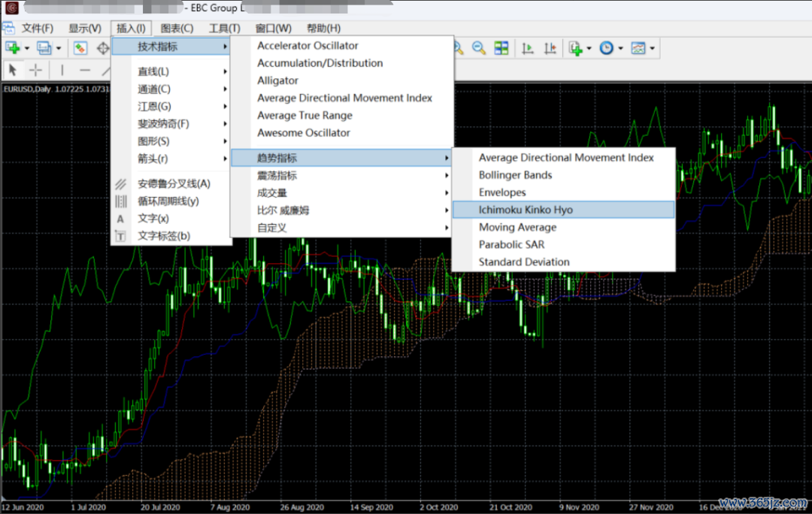Expand the 比尔 威廉姆 submenu
The image size is (812, 514).
pos(342,210)
